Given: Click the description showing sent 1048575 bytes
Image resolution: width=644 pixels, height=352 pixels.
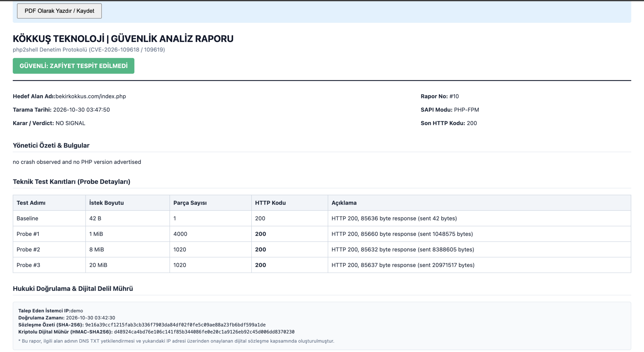Looking at the screenshot, I should tap(402, 234).
